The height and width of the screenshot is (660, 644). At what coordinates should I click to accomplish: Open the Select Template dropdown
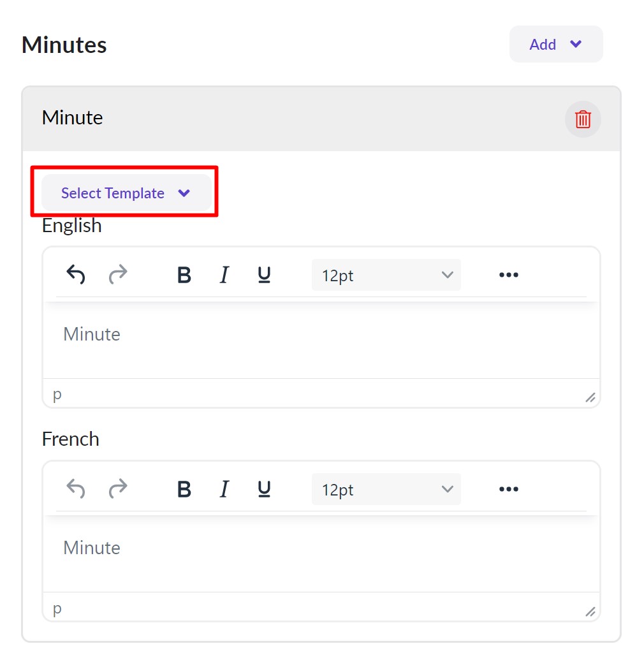click(126, 193)
